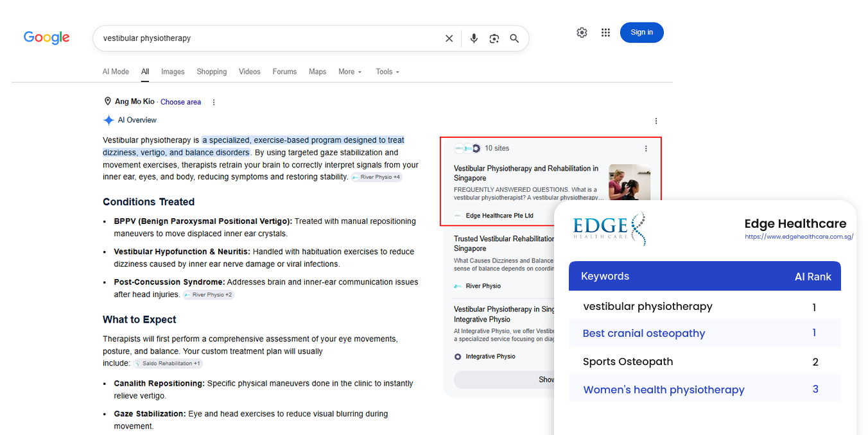Click the Post-Concussion Syndrome bullet text
This screenshot has width=868, height=435.
coord(266,288)
